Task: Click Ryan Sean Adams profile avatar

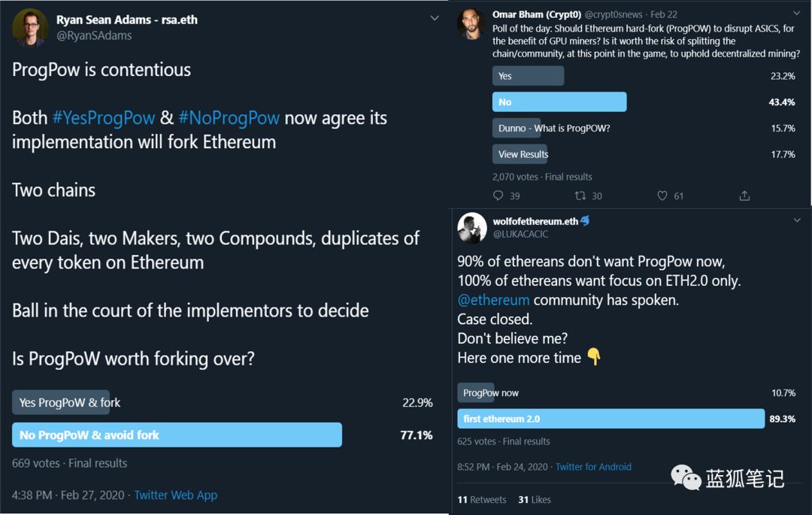Action: tap(30, 27)
